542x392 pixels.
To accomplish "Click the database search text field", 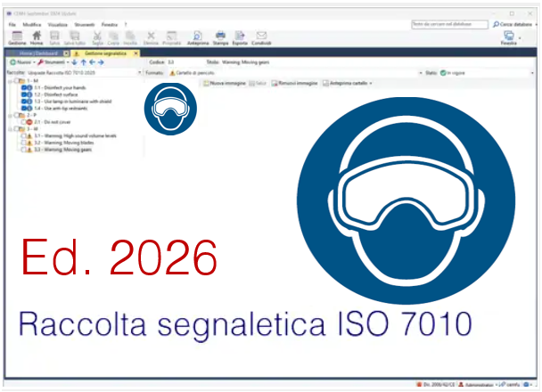I will pyautogui.click(x=448, y=24).
